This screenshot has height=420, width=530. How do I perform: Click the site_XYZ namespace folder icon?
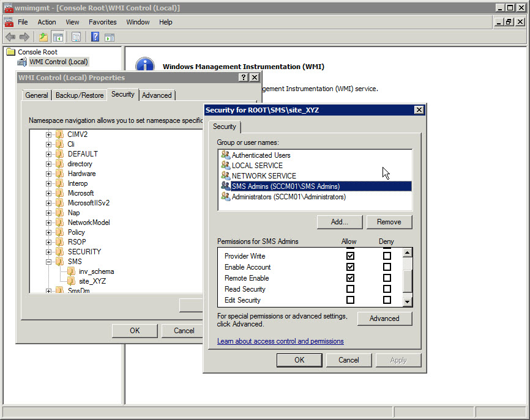[72, 281]
